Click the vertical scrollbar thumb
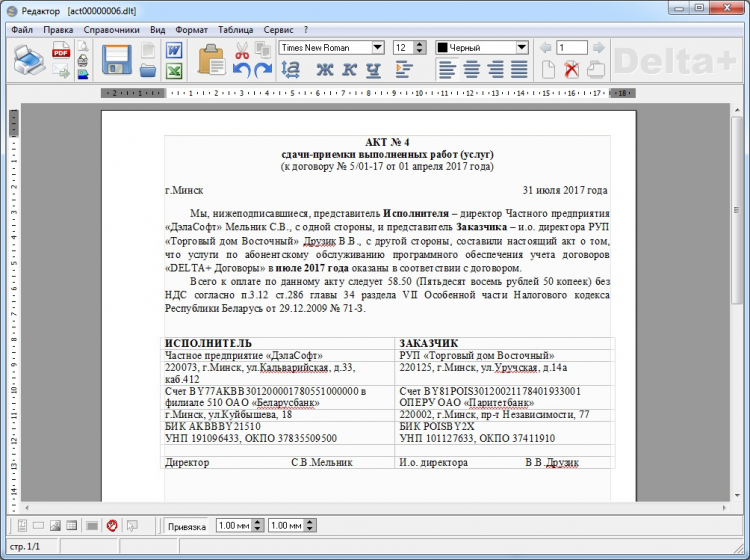 pyautogui.click(x=736, y=210)
